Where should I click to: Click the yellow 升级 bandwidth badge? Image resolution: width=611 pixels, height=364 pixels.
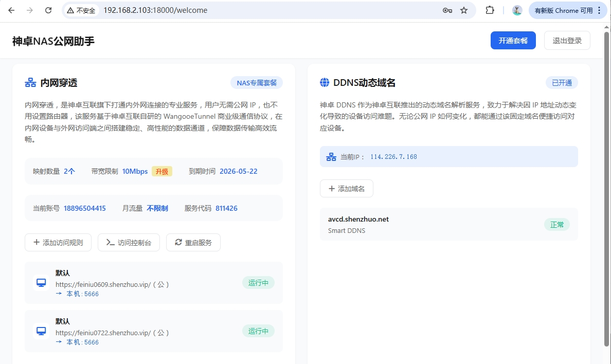[x=161, y=171]
